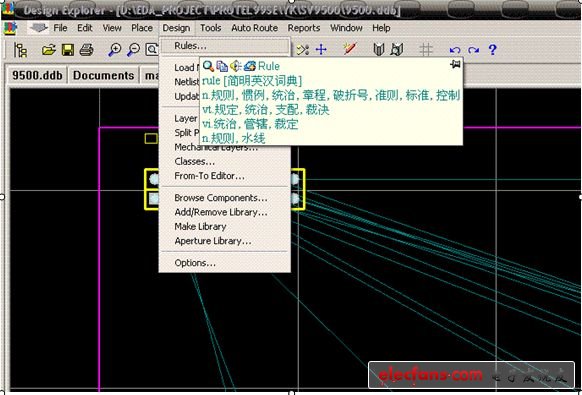The width and height of the screenshot is (582, 395).
Task: Toggle the project manager tree panel icon
Action: pos(20,50)
